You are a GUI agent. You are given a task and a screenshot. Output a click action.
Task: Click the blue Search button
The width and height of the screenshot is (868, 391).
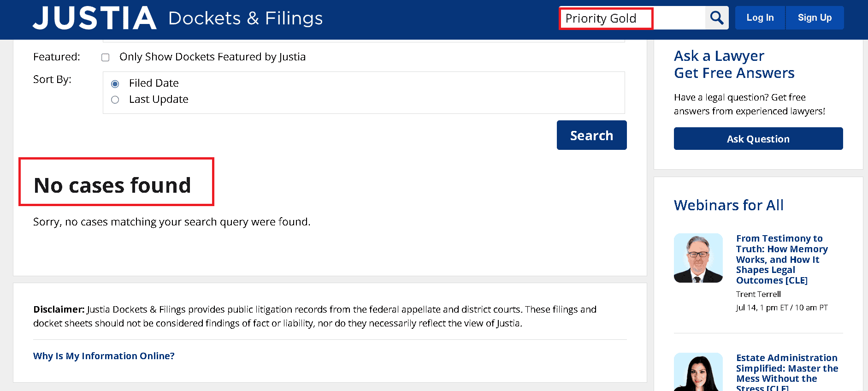click(x=591, y=135)
